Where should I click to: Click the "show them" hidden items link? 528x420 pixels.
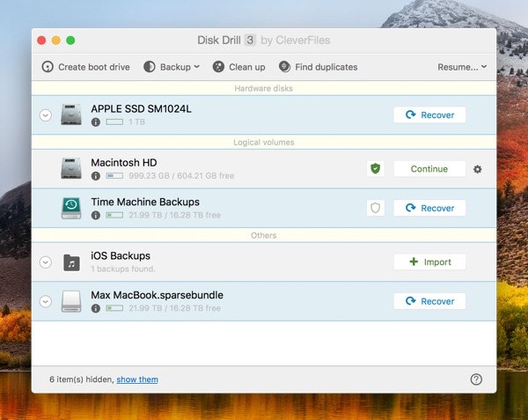137,379
